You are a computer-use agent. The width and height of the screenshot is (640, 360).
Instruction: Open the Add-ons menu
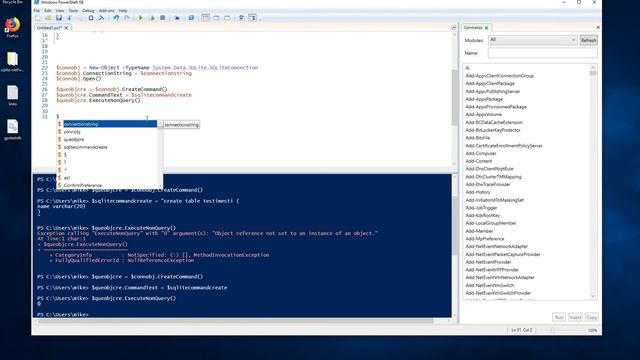tap(107, 11)
